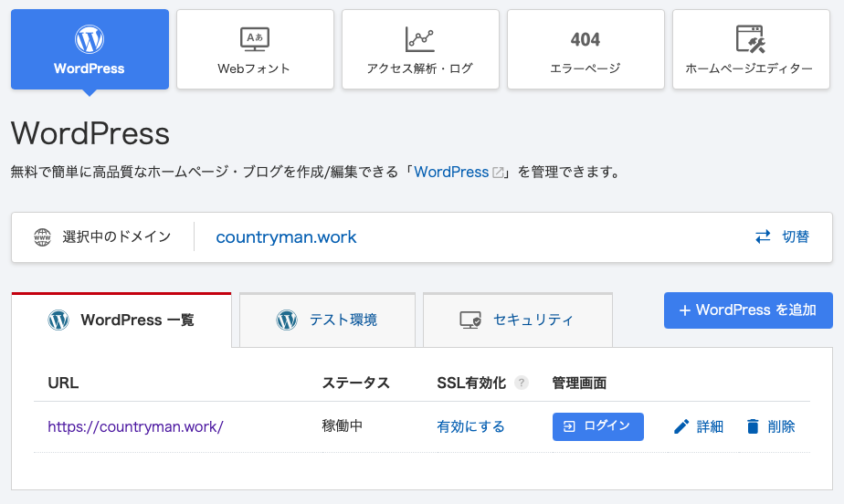Click the 削除 link for countryman.work
This screenshot has width=844, height=504.
coord(782,426)
